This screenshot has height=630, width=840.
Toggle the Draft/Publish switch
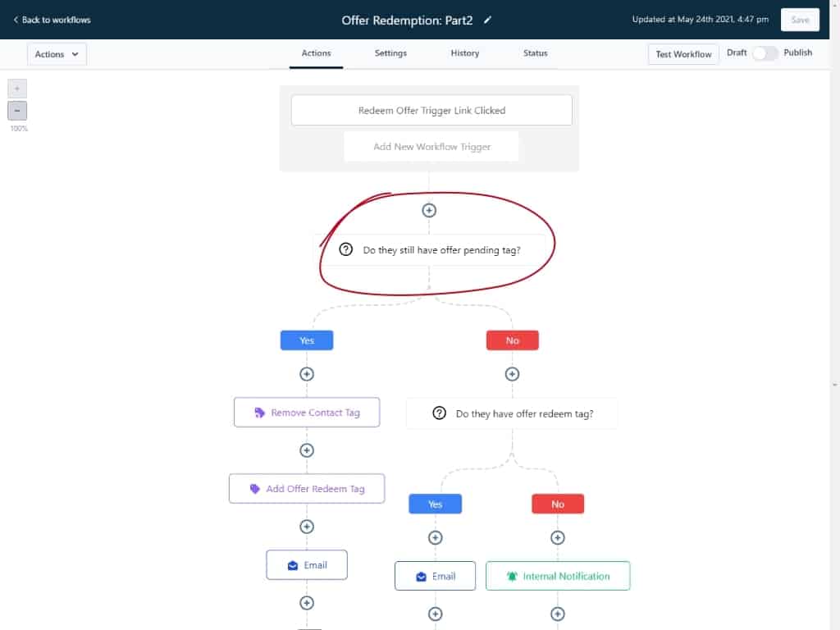click(x=765, y=53)
